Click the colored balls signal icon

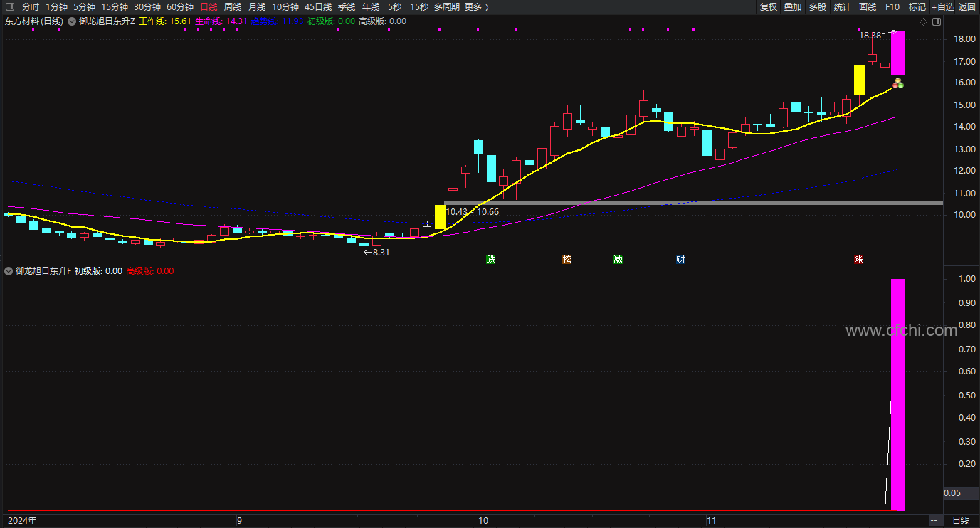[898, 84]
